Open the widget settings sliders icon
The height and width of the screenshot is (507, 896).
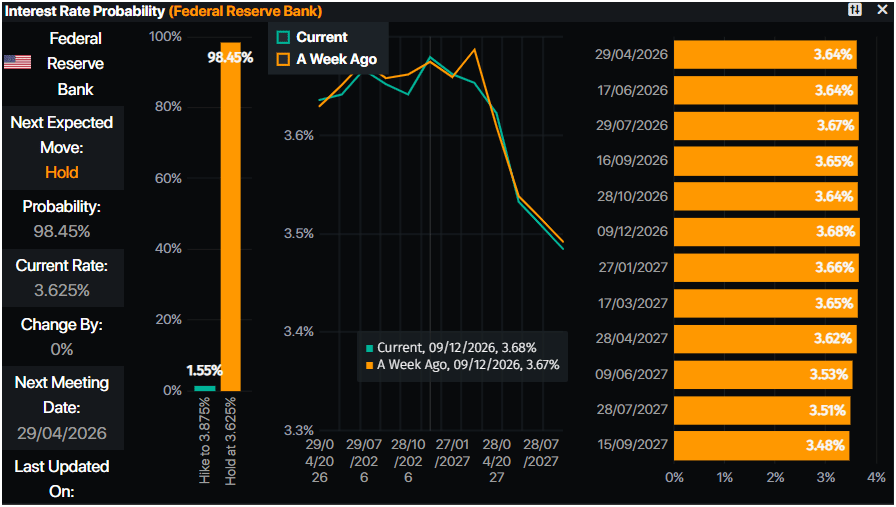[855, 9]
